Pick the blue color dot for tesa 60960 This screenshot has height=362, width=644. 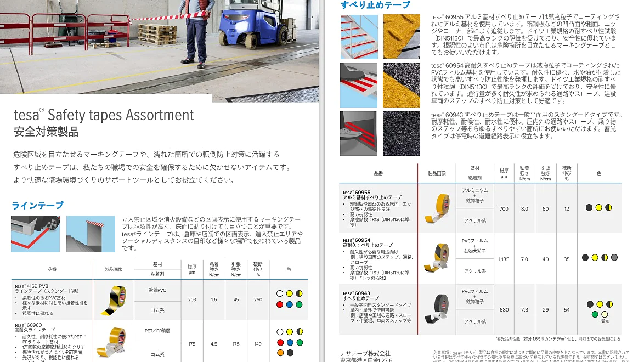[x=290, y=342]
